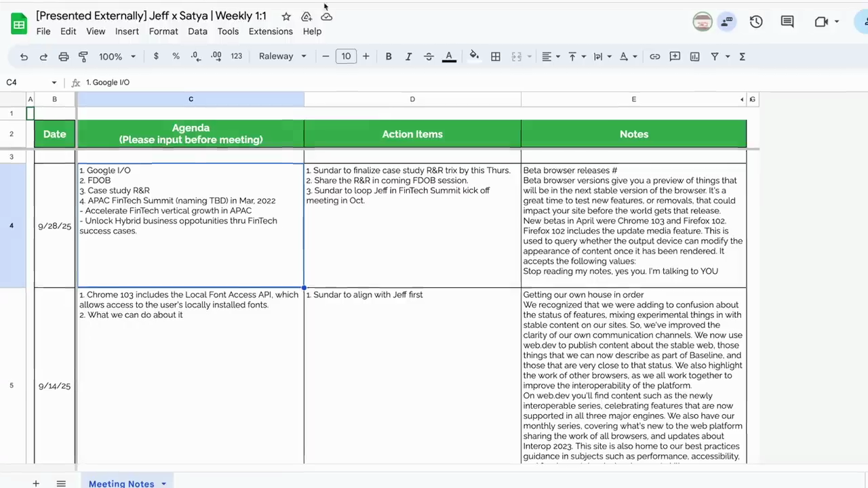868x488 pixels.
Task: Open the Format menu
Action: [163, 31]
